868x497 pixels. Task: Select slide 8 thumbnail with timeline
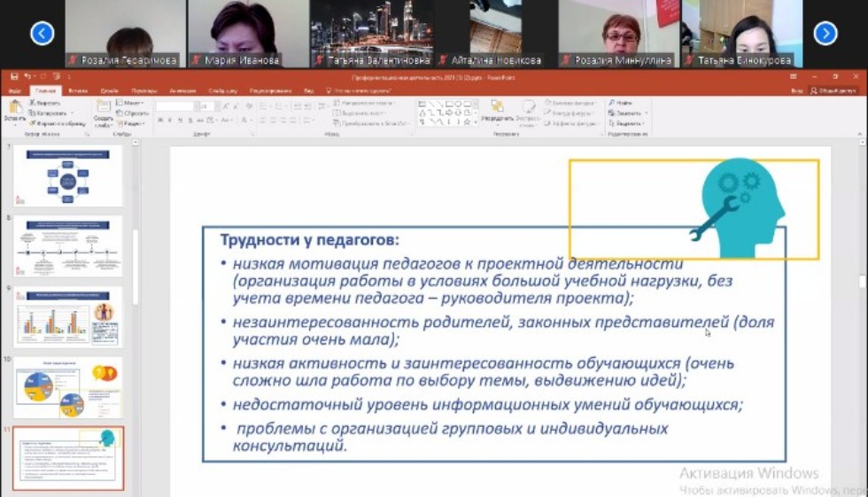[x=68, y=245]
